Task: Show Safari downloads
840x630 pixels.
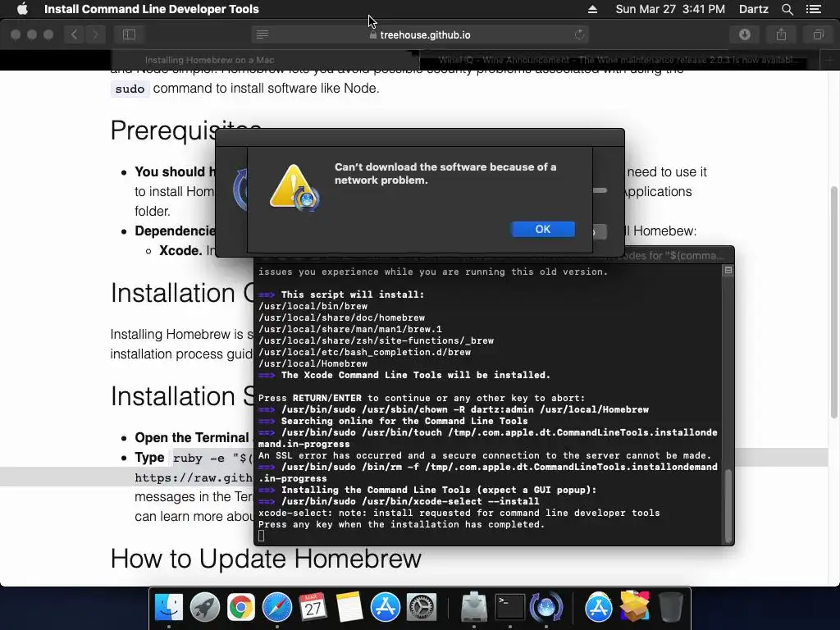Action: click(x=745, y=34)
